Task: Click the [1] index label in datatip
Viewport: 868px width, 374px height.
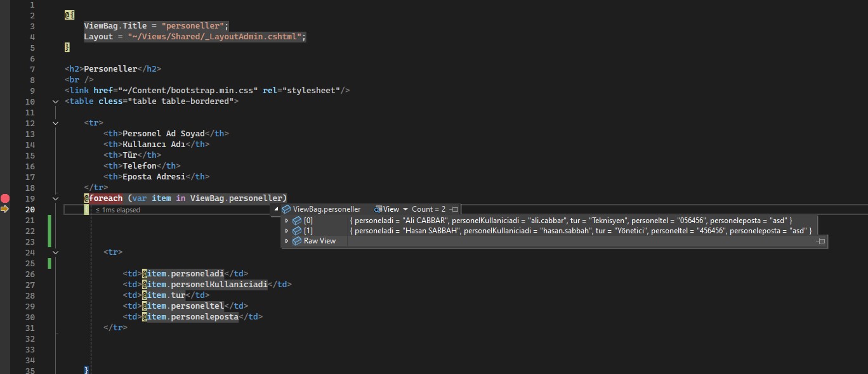Action: coord(308,231)
